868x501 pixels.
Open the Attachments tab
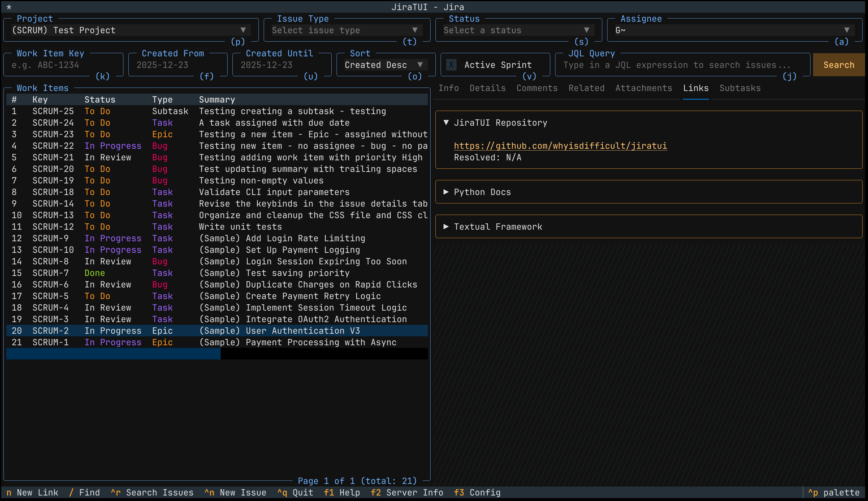click(644, 88)
